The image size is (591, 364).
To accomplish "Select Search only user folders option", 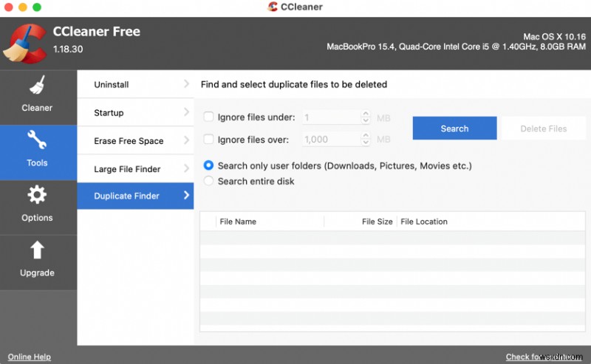I will [x=208, y=165].
